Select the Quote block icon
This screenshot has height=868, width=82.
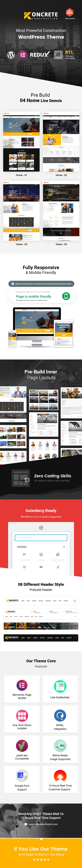point(41,567)
